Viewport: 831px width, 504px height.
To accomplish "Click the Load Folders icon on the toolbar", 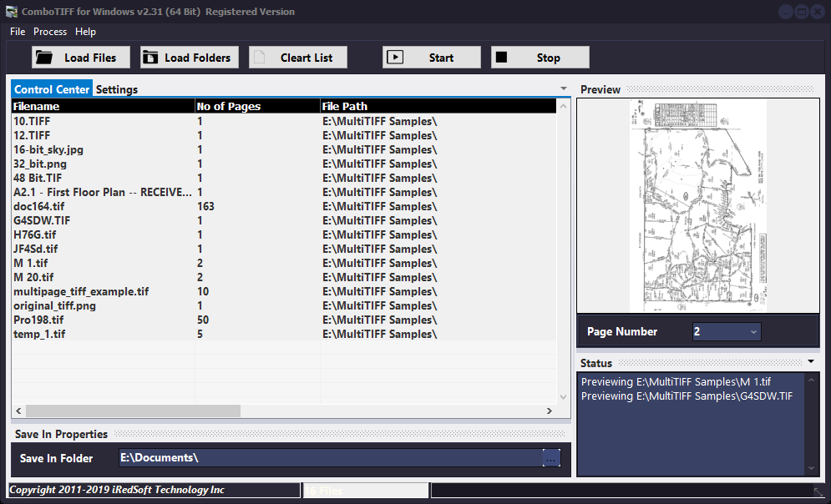I will [x=150, y=57].
